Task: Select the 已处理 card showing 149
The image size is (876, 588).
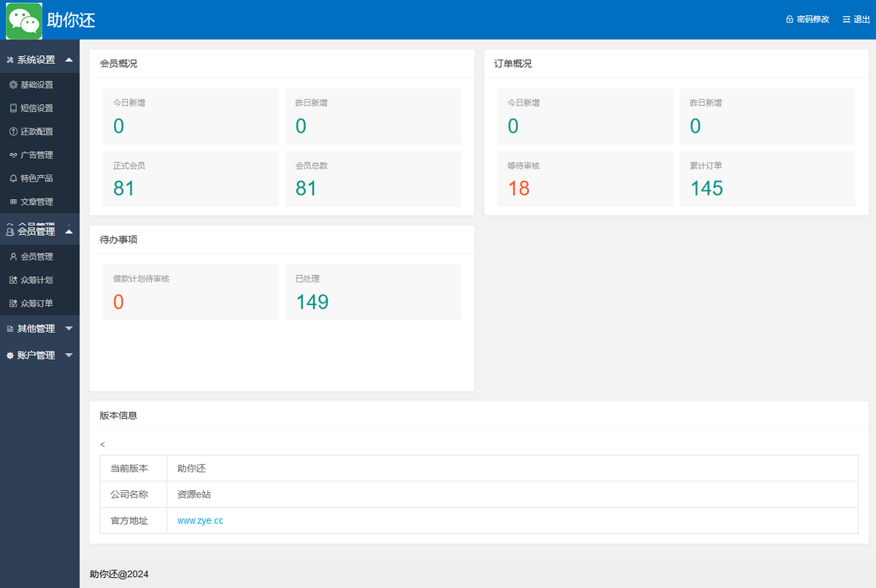Action: tap(372, 292)
